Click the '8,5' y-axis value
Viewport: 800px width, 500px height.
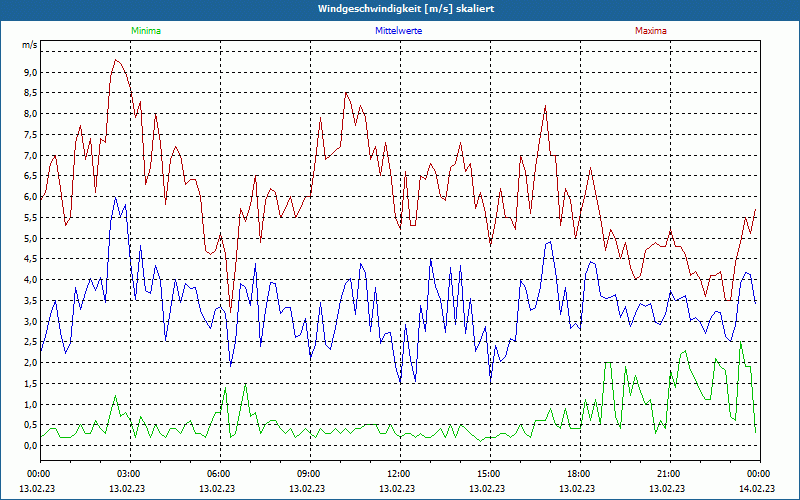[x=31, y=93]
